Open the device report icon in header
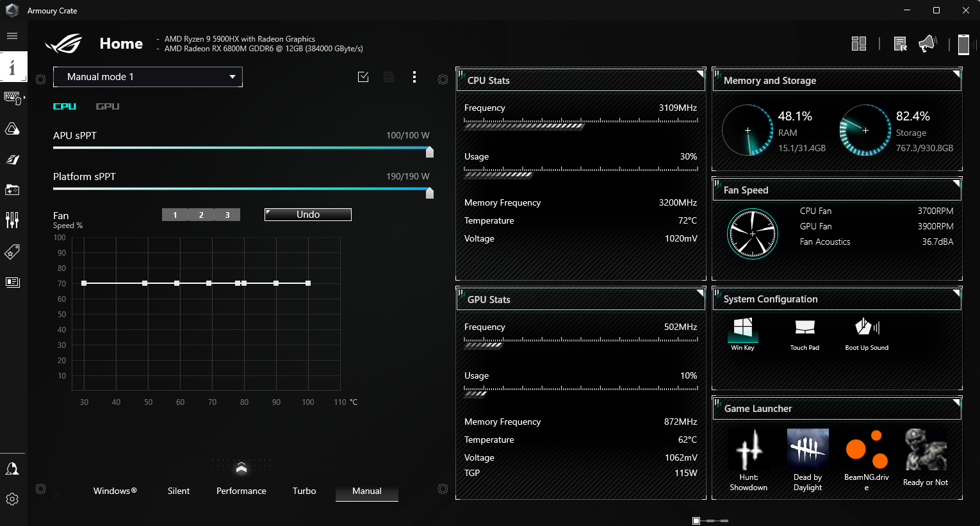Screen dimensions: 980x526 (x=900, y=44)
